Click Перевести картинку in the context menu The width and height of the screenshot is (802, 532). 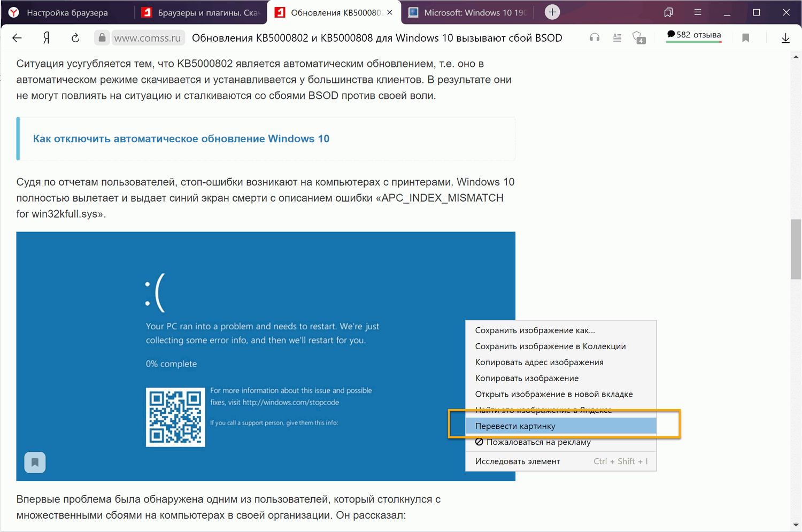561,426
